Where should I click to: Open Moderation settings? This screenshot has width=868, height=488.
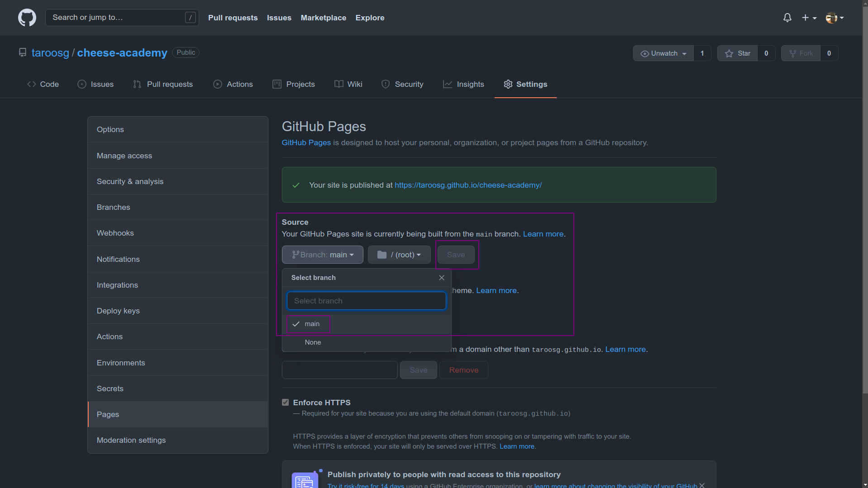click(178, 440)
